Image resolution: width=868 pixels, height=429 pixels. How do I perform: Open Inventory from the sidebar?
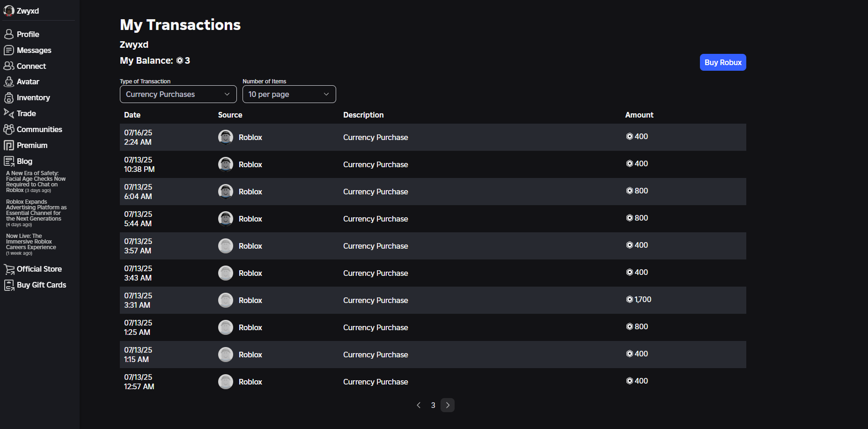33,97
